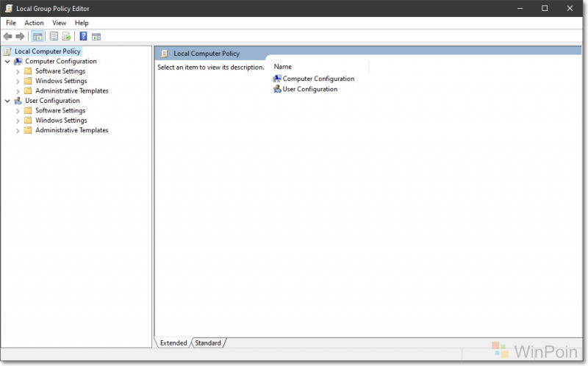Select User Configuration in the right pane list

[x=309, y=89]
